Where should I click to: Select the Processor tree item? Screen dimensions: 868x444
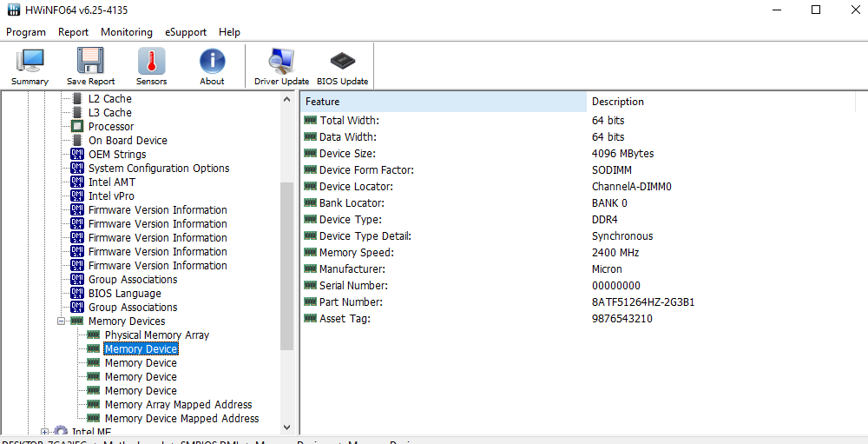(x=111, y=126)
